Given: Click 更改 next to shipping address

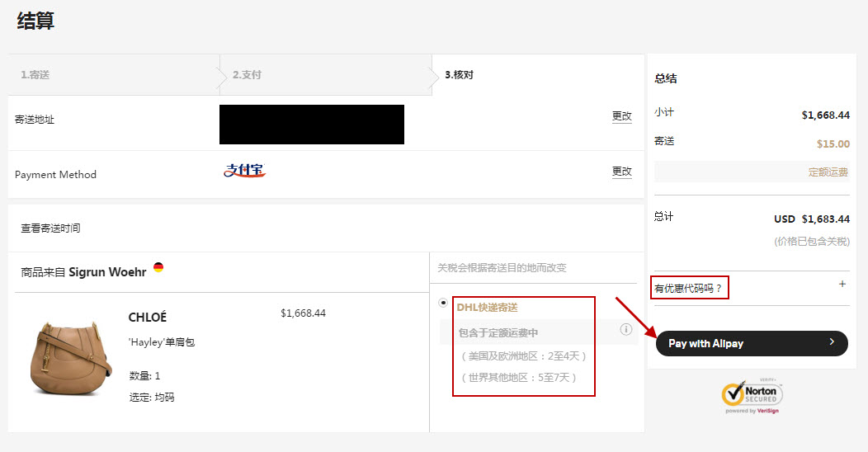Looking at the screenshot, I should click(621, 116).
